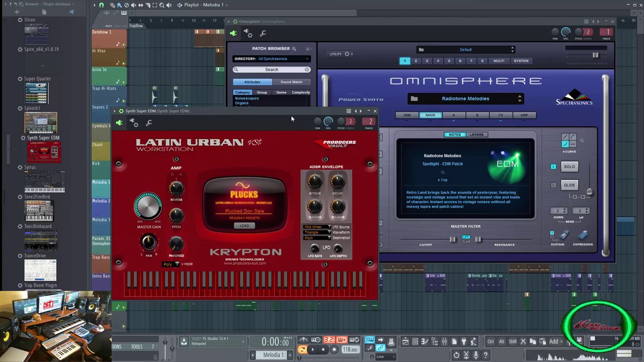Select the pencil draw tool in playlist
This screenshot has height=362, width=644.
(x=112, y=5)
